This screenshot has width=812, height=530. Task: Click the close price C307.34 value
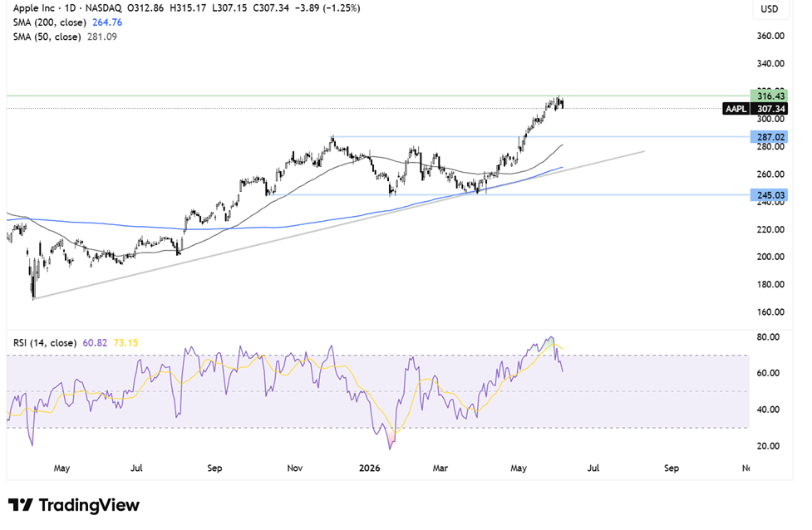click(x=271, y=8)
